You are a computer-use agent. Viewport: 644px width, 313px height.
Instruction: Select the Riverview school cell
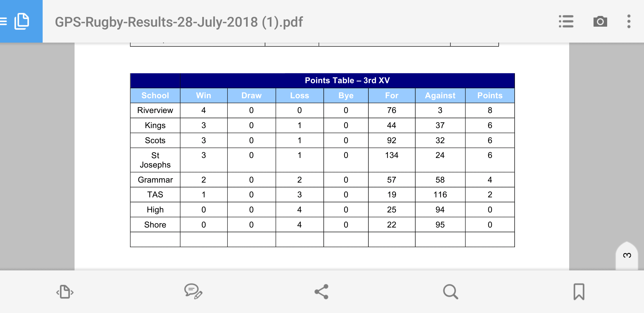155,110
